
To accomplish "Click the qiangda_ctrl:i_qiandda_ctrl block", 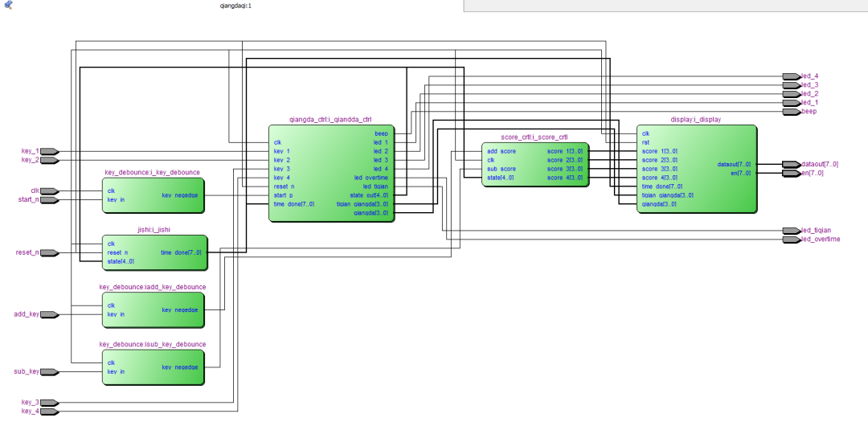I will [331, 174].
